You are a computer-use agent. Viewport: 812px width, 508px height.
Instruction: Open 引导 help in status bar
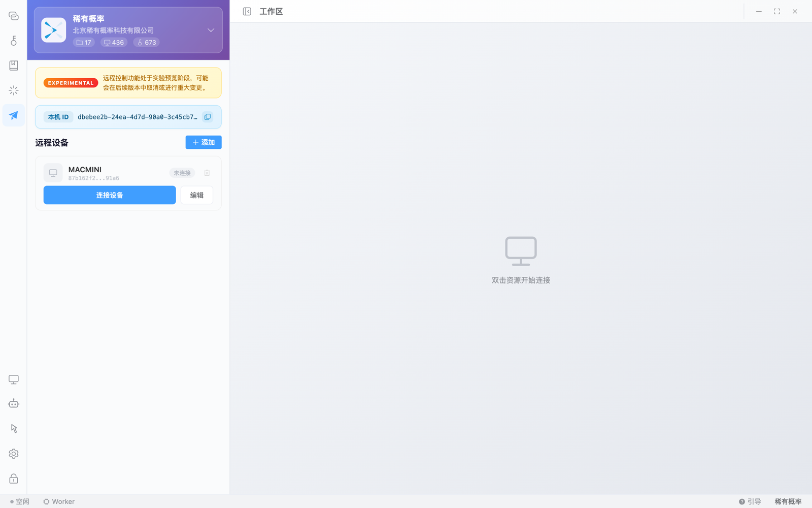click(750, 501)
